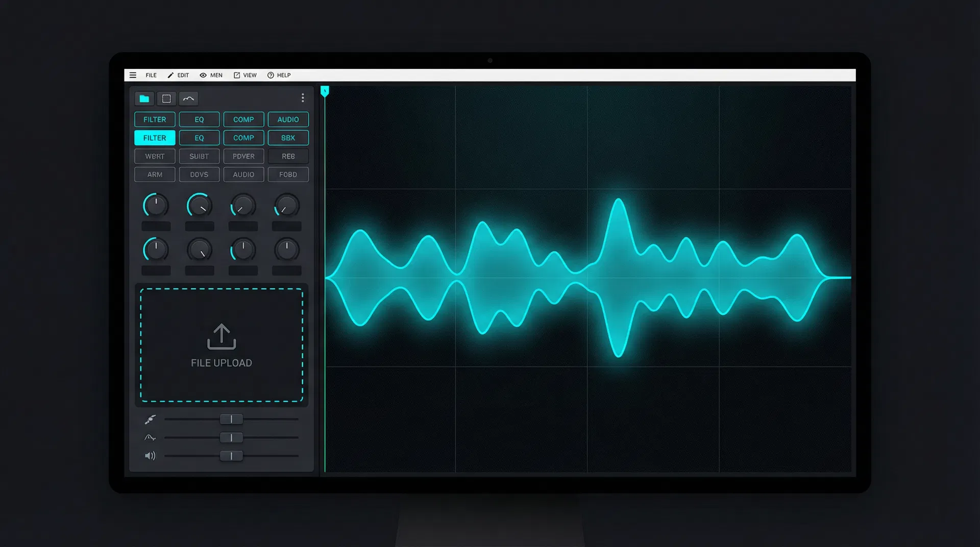
Task: Click the volume slider handle
Action: click(231, 455)
